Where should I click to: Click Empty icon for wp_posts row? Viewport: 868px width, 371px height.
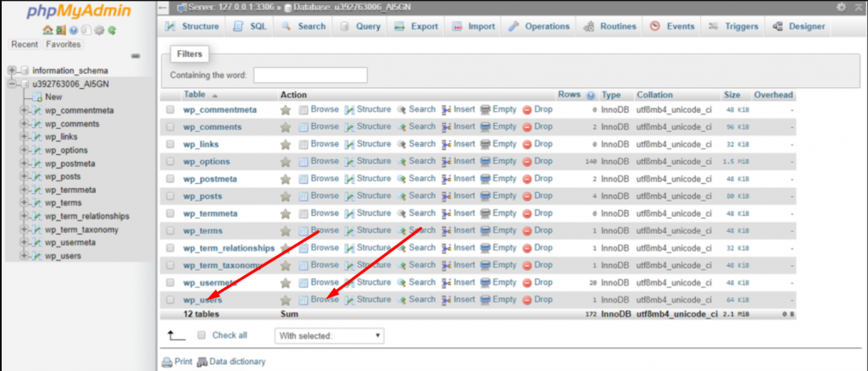[486, 196]
